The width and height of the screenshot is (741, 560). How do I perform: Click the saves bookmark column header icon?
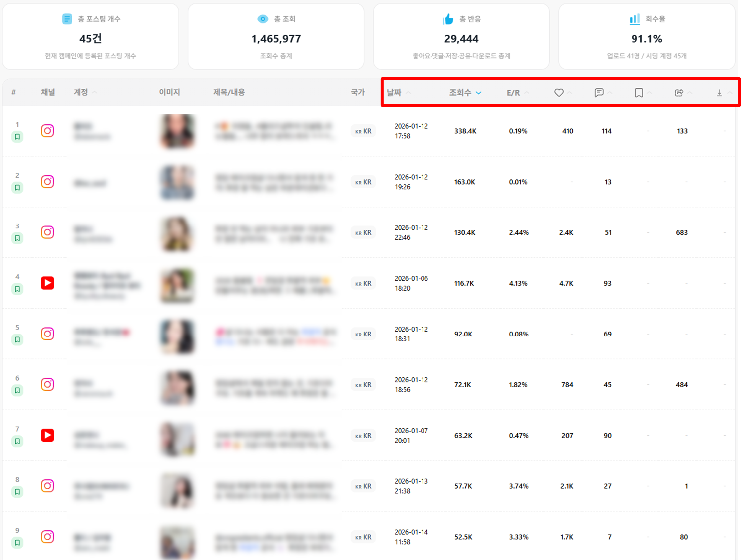coord(639,93)
